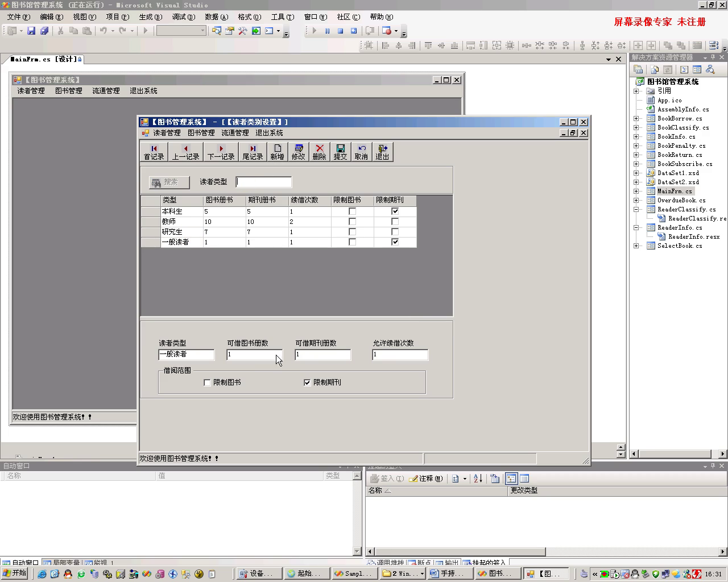Screen dimensions: 728x582
Task: Expand BookBorrow.cs tree node
Action: point(636,118)
